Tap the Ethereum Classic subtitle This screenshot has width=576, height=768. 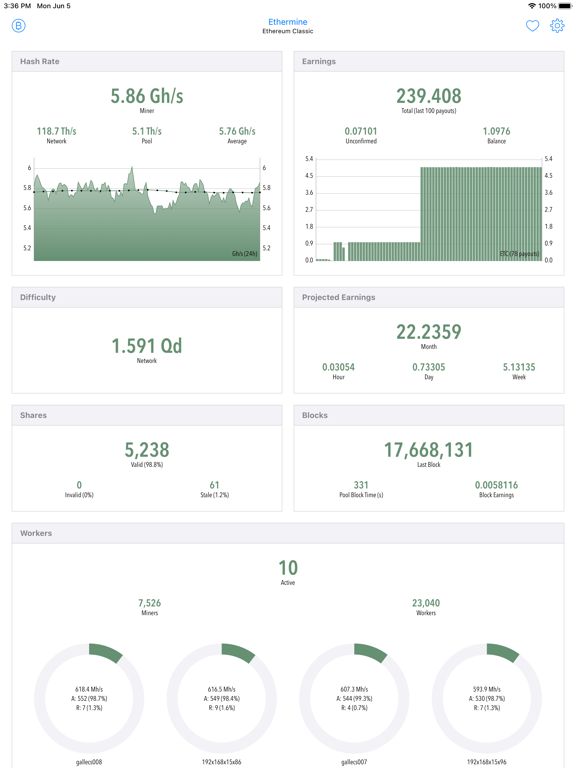(288, 31)
